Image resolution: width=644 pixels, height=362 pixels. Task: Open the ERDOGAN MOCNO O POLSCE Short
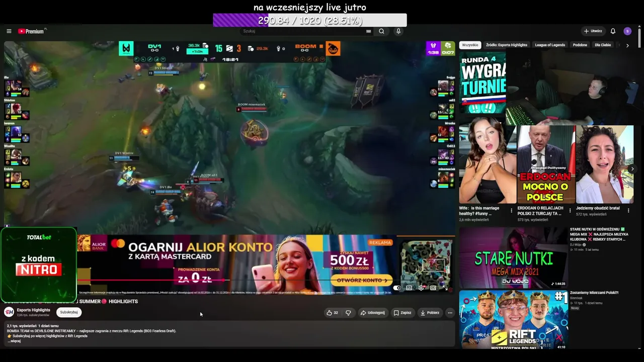coord(546,164)
